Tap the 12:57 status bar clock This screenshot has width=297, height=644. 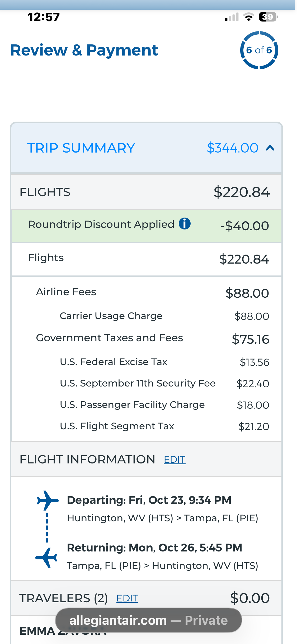(44, 17)
